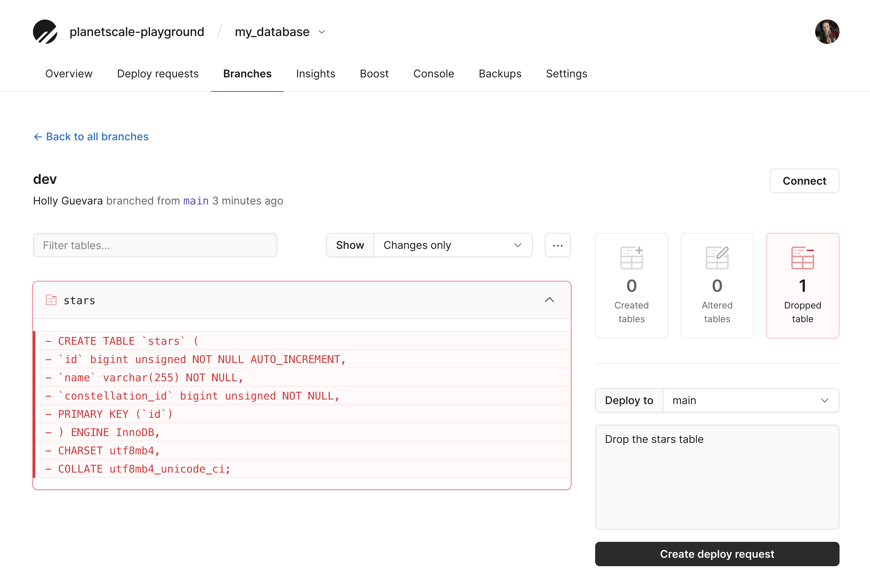Open the Changes only dropdown

453,245
